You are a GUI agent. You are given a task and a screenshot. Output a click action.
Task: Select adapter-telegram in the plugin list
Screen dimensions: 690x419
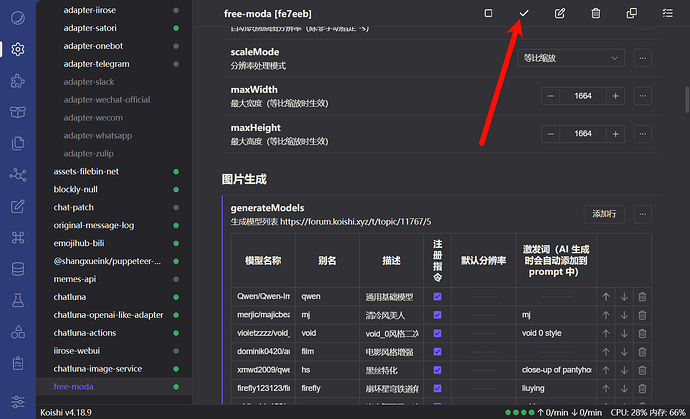click(x=103, y=64)
